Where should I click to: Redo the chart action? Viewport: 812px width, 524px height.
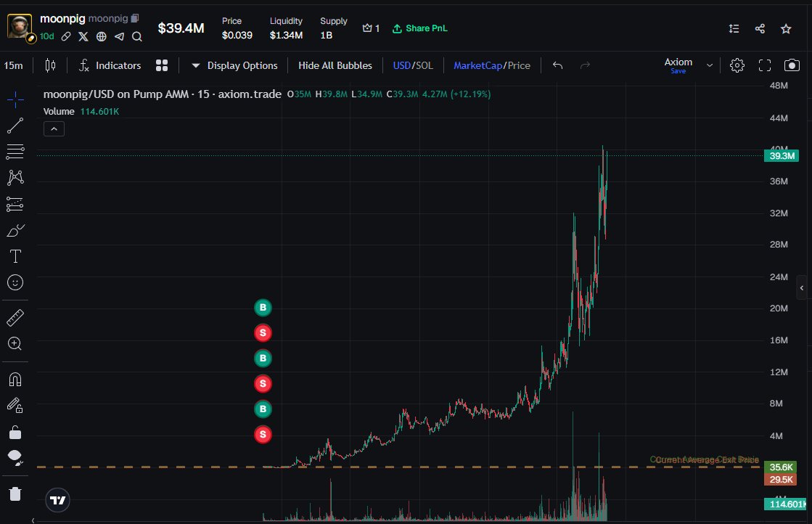(x=585, y=65)
